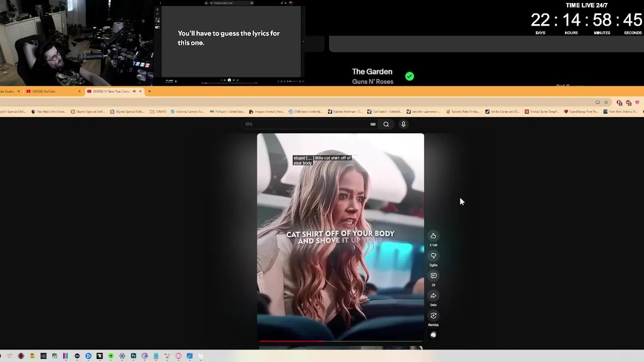Open the second red extension with badge
The image size is (644, 362).
click(628, 103)
